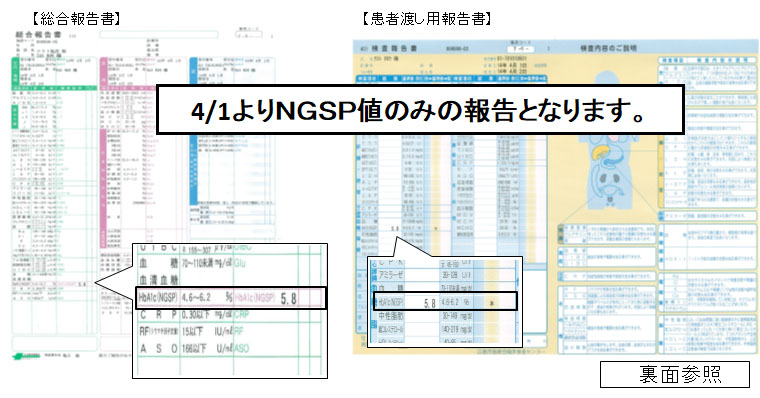Image resolution: width=760 pixels, height=398 pixels.
Task: Click the 検査内容のご説明 title
Action: coord(608,48)
